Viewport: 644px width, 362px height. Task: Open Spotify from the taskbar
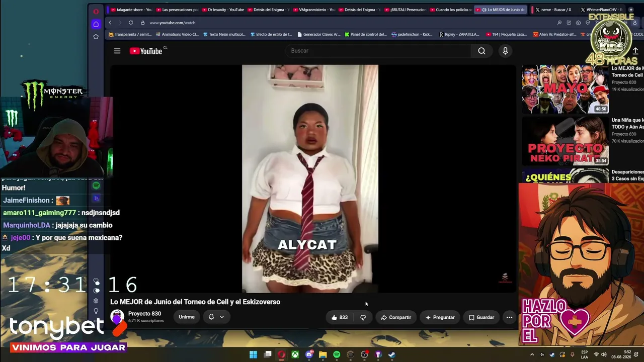click(x=337, y=354)
